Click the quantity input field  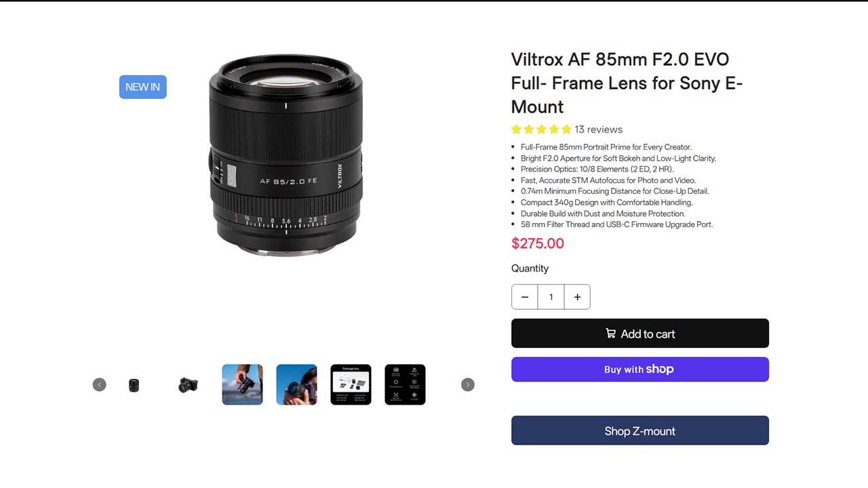551,297
